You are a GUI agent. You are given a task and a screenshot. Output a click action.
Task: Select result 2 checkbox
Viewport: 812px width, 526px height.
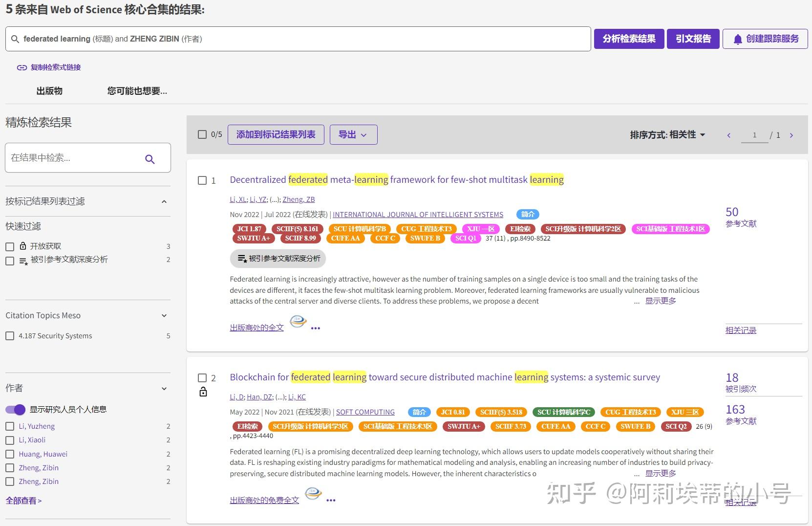click(202, 378)
